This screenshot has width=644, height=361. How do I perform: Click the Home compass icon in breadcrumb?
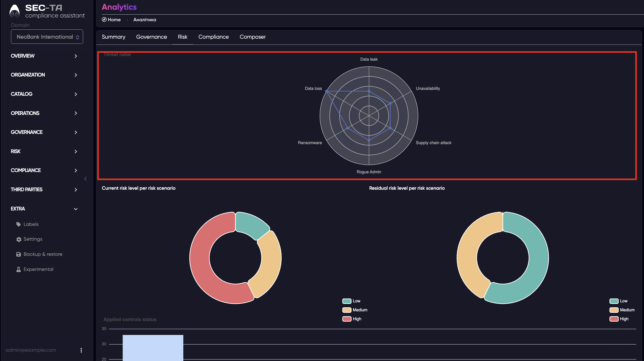pos(104,19)
